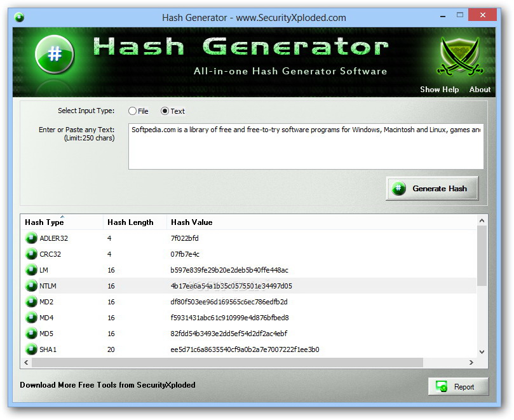Click the vertical scrollbar down arrow
514x420 pixels.
click(482, 352)
